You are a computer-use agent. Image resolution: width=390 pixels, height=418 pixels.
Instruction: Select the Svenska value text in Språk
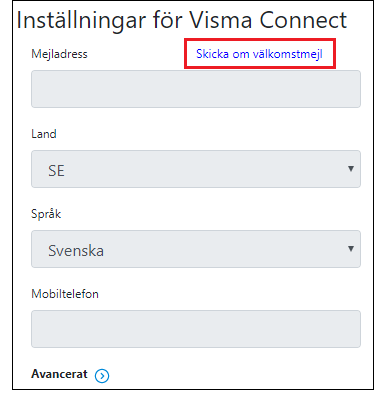[x=76, y=251]
